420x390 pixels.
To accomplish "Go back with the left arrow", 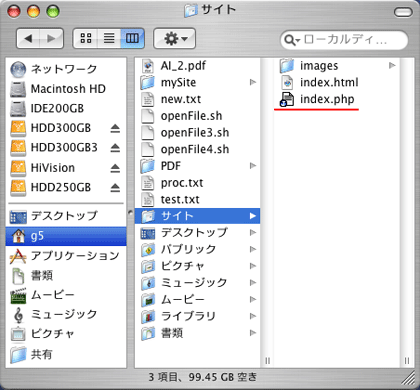I will 28,39.
